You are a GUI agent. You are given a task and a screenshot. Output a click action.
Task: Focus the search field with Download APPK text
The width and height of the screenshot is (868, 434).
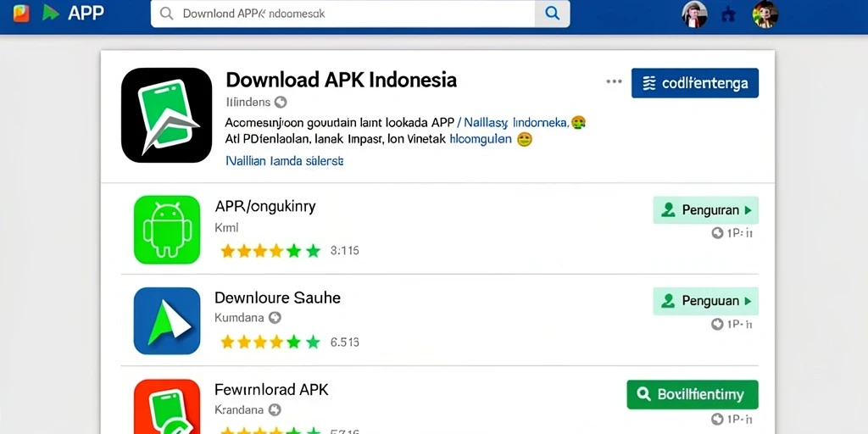pyautogui.click(x=342, y=14)
